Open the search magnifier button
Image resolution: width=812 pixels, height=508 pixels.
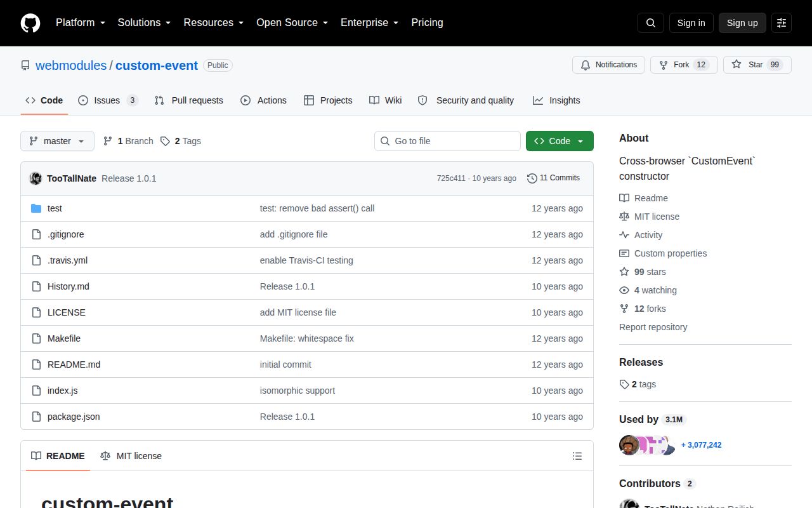[x=651, y=23]
